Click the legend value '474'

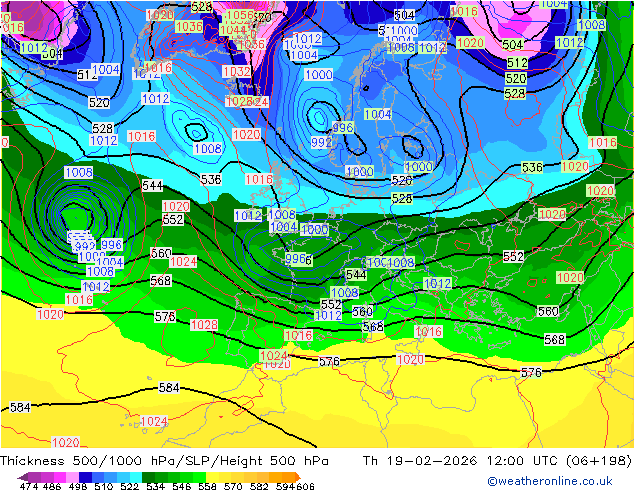[x=29, y=486]
